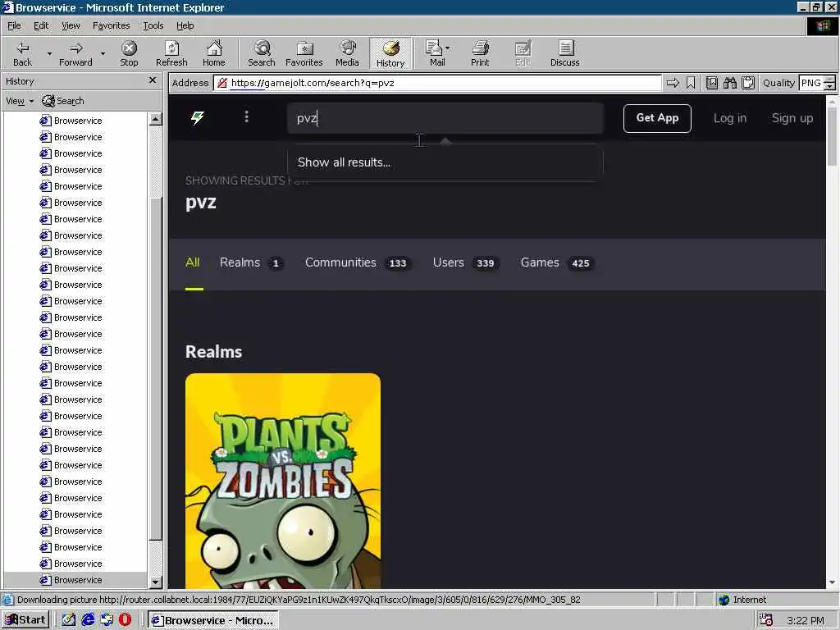Click the binoculars find icon
840x630 pixels.
pyautogui.click(x=729, y=83)
